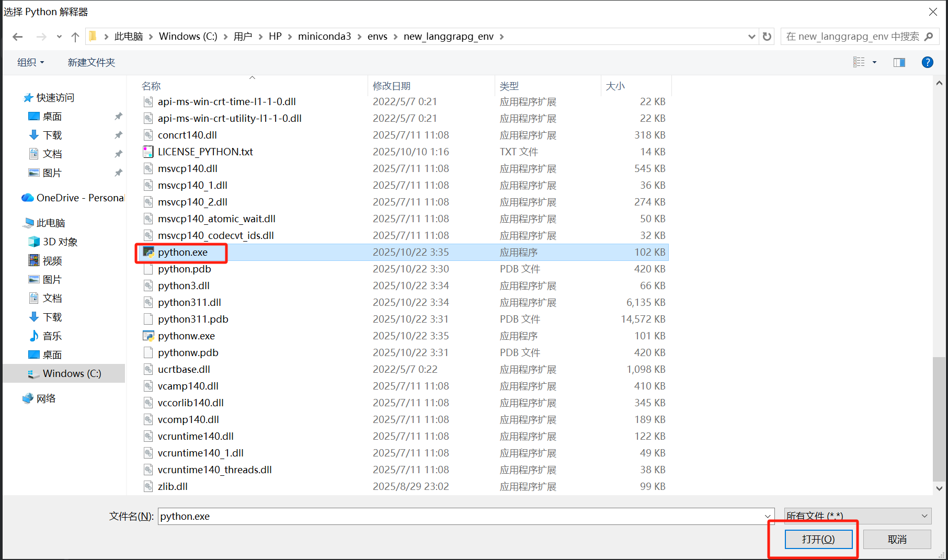Select vccorlib140.dll file name
The image size is (948, 560).
(191, 403)
